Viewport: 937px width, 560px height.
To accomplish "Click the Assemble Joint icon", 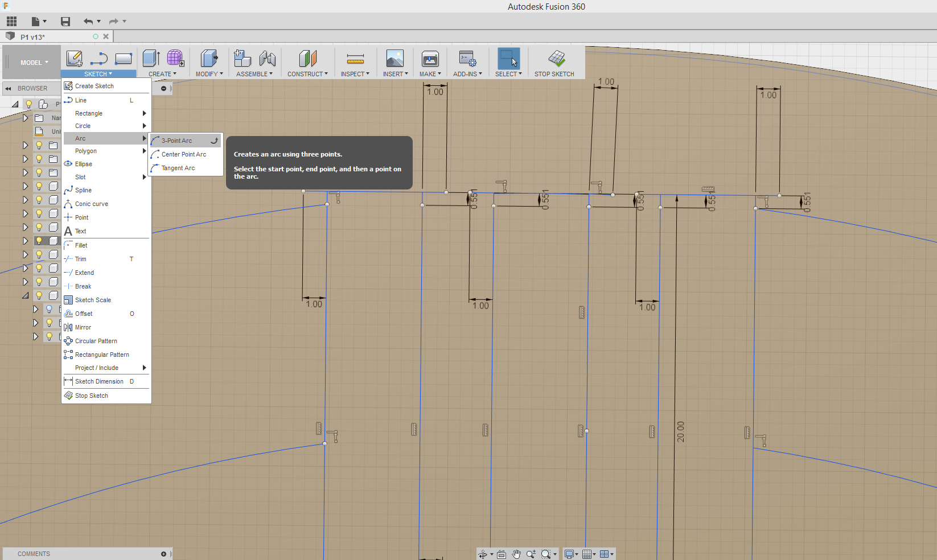I will (x=267, y=58).
